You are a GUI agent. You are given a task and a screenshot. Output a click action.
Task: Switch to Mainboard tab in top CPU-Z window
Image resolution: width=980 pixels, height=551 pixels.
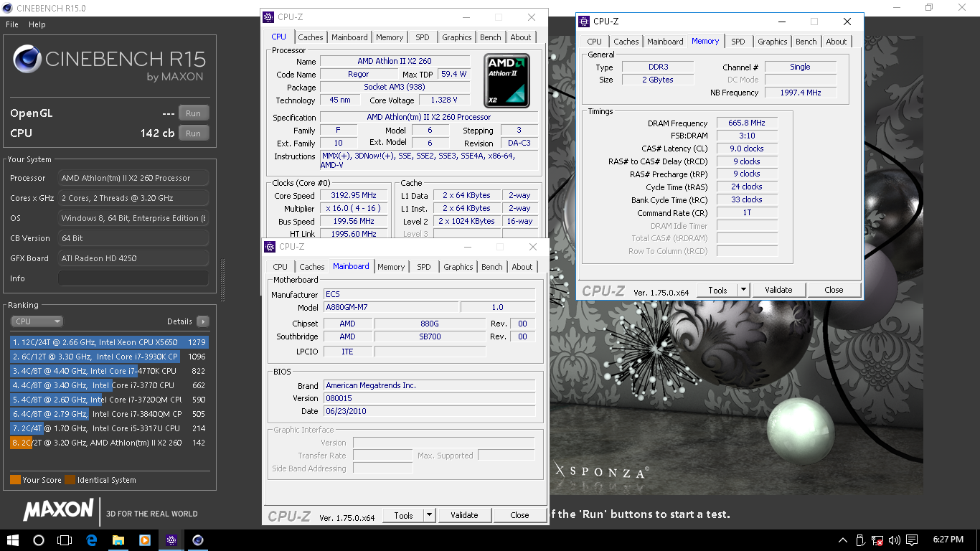coord(349,37)
